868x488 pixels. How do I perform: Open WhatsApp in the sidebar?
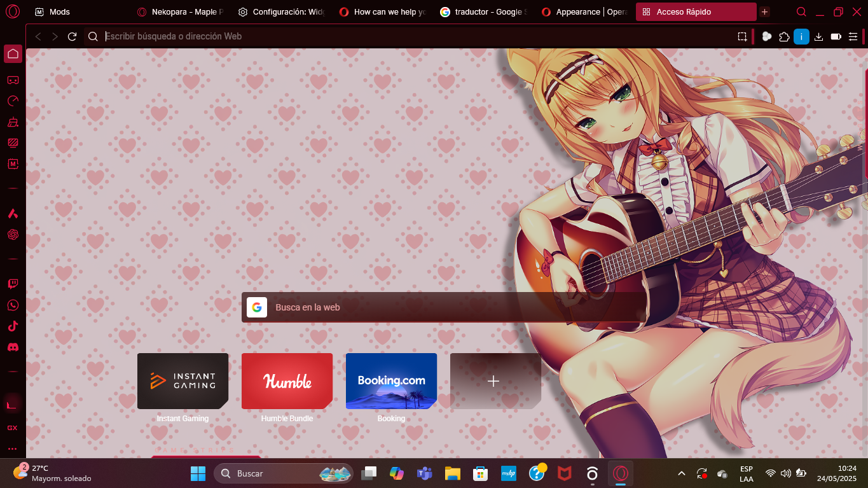point(13,305)
